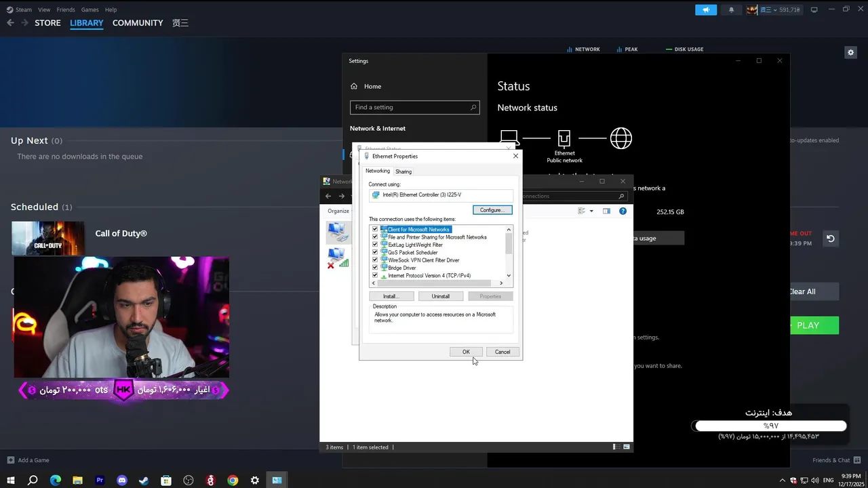Screen dimensions: 868x488
Task: Show hidden system tray icons chevron
Action: [783, 481]
